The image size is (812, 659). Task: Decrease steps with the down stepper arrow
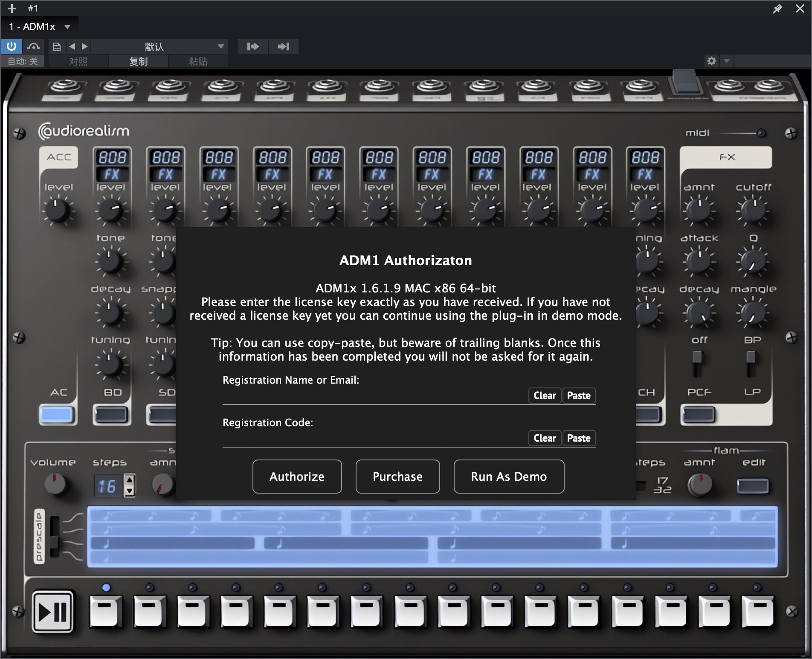point(129,491)
